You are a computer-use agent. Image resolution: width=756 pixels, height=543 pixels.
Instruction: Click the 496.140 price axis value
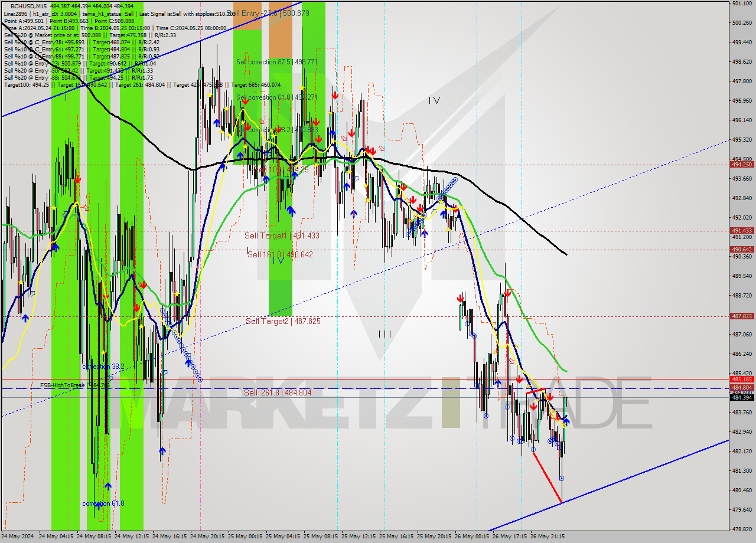pos(742,120)
